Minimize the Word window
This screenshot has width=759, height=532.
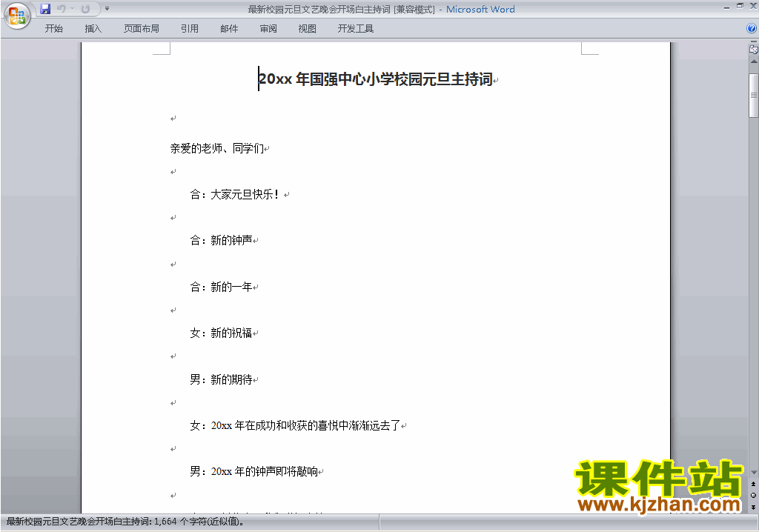click(726, 7)
